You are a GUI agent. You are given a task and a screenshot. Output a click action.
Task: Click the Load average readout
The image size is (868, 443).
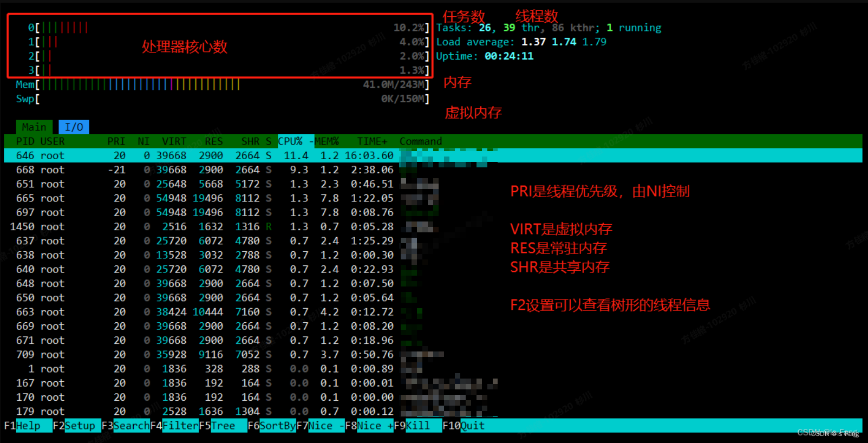[x=521, y=42]
